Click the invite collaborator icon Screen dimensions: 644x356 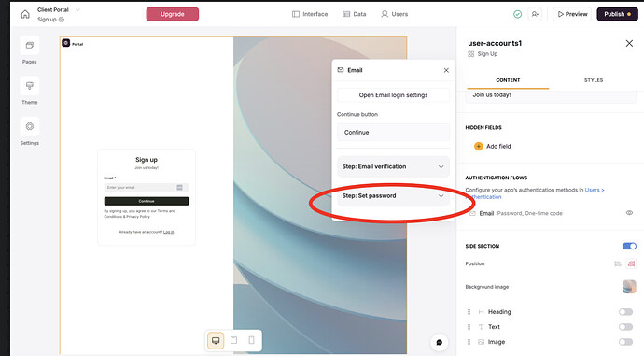(x=535, y=14)
